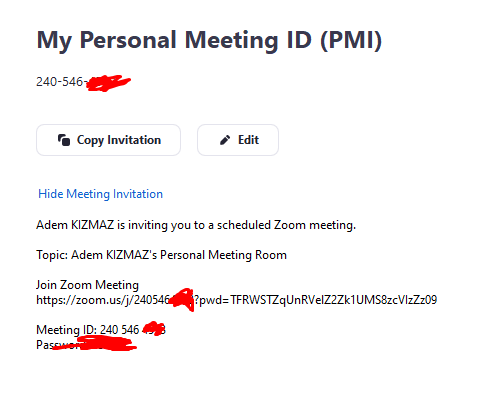Image resolution: width=488 pixels, height=394 pixels.
Task: Select the 240-546 PMI number under the heading
Action: point(59,82)
